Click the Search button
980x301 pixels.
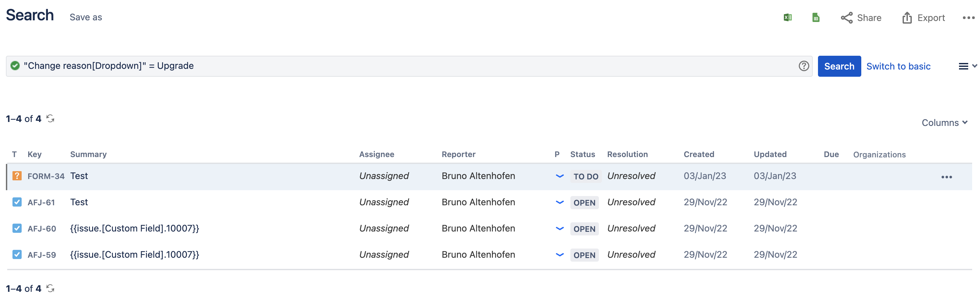839,66
